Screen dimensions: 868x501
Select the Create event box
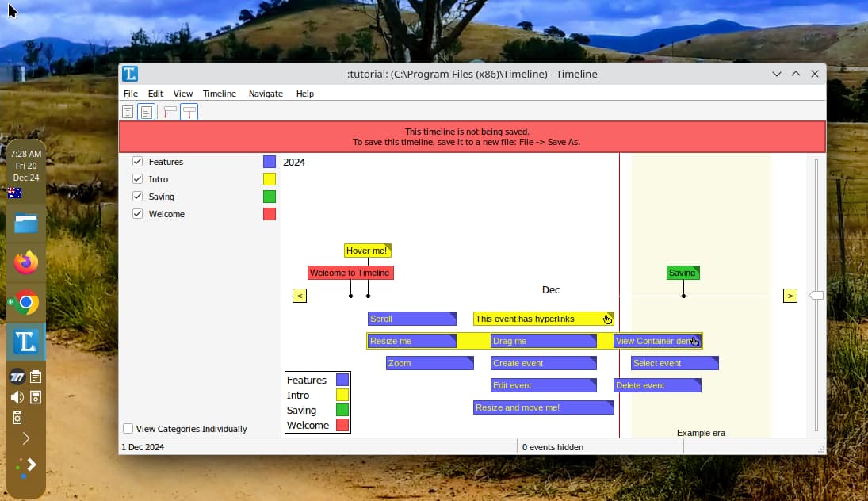pyautogui.click(x=544, y=363)
